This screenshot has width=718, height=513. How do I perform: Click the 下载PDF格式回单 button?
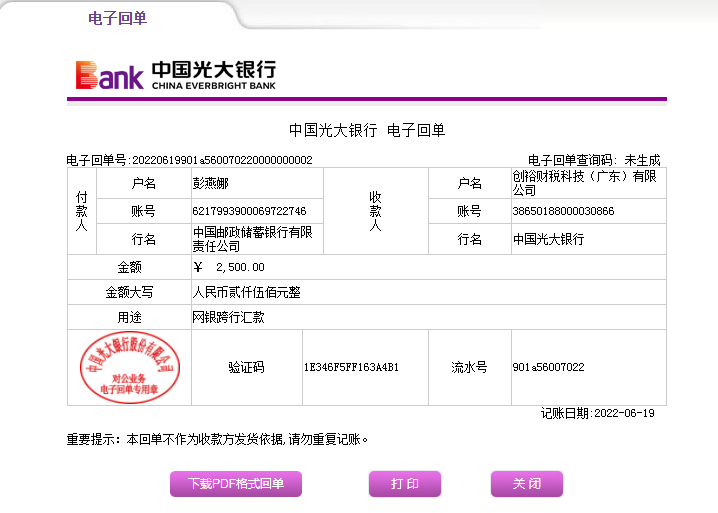click(x=236, y=484)
